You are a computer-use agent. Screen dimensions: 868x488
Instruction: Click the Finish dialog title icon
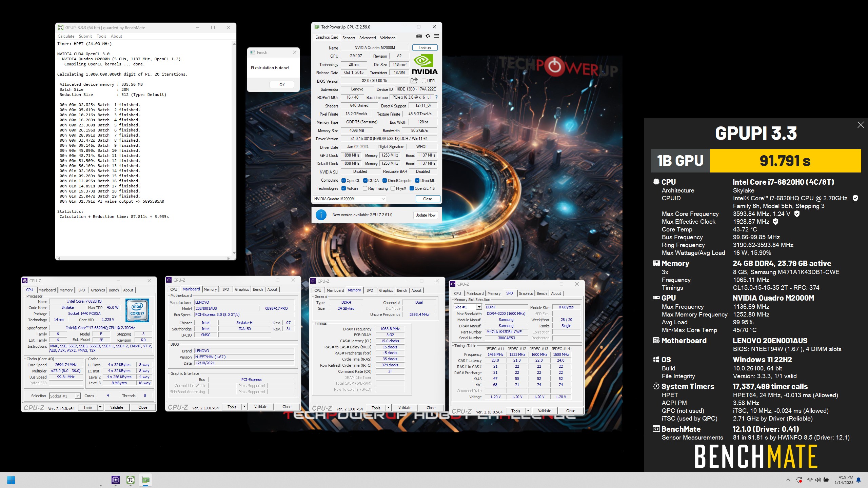click(x=252, y=52)
